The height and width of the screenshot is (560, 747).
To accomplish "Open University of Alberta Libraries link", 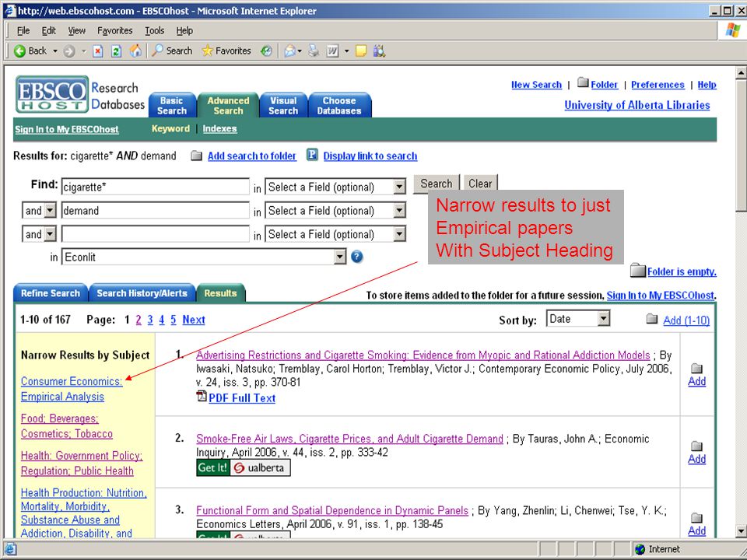I will [x=637, y=105].
